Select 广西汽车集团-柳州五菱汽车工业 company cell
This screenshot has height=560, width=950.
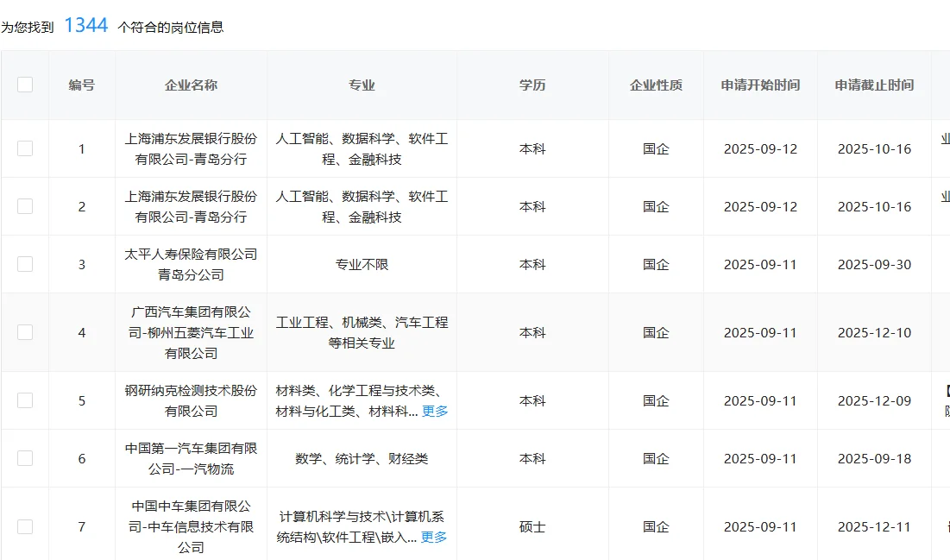tap(191, 333)
